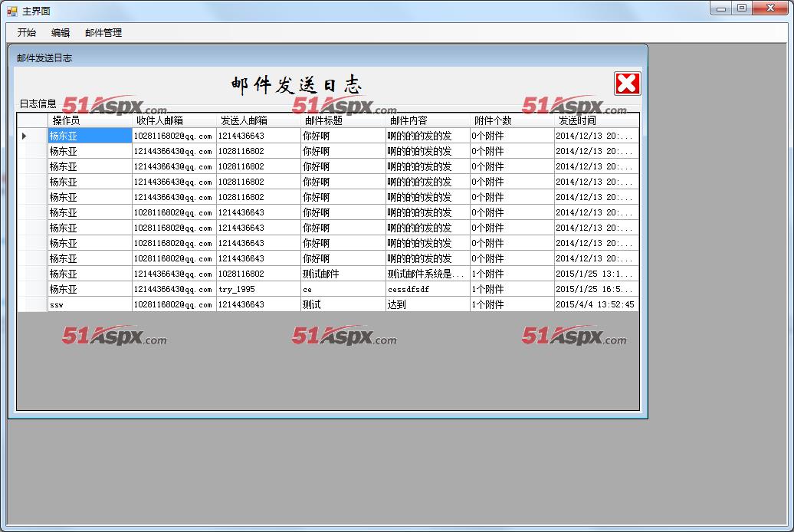Click the 邮件标题 column header
794x532 pixels.
[x=343, y=120]
